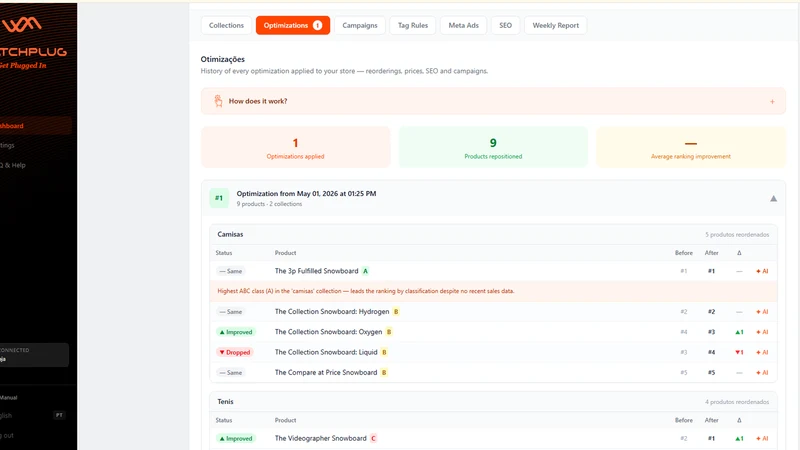Select the Products repositioned stat card
800x450 pixels.
click(493, 147)
